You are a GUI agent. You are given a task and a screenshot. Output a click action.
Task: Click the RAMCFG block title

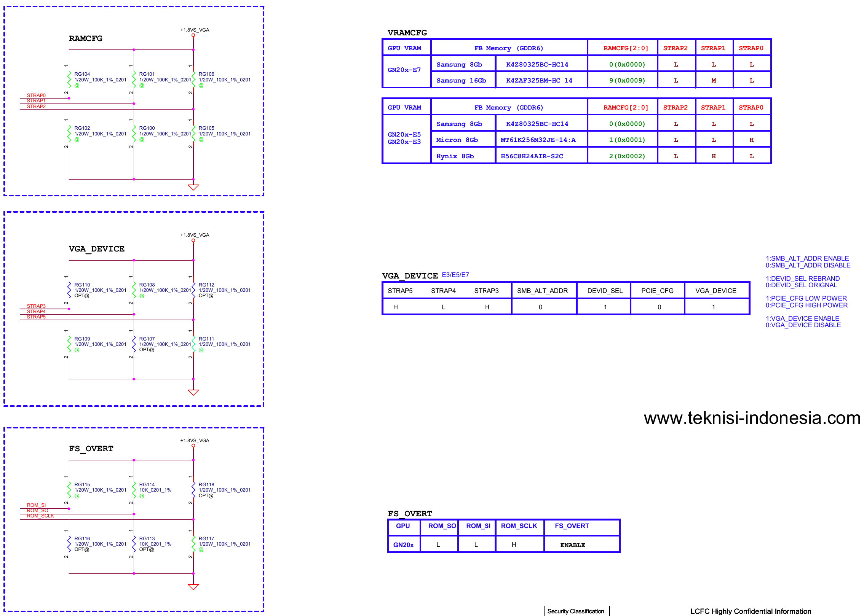[x=86, y=38]
